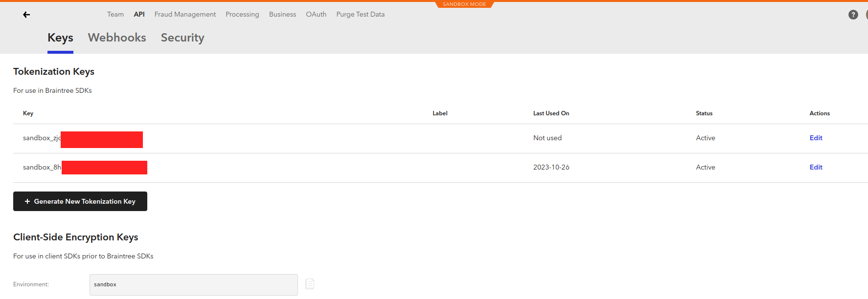868x299 pixels.
Task: Click the Last Used On column header
Action: coord(551,113)
